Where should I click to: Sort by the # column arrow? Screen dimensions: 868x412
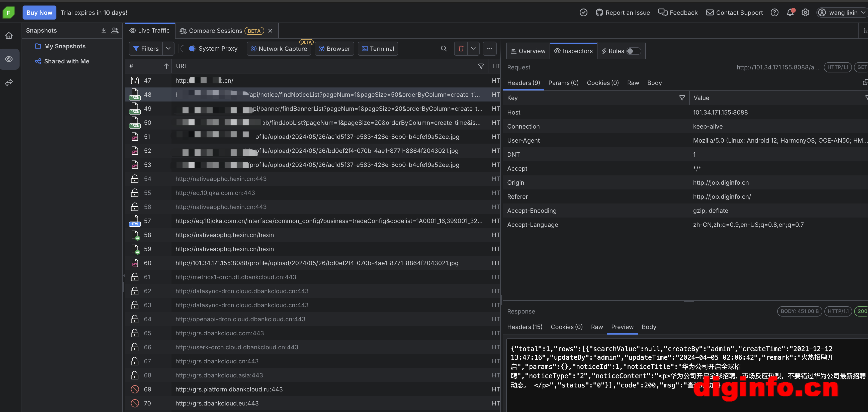click(x=166, y=66)
